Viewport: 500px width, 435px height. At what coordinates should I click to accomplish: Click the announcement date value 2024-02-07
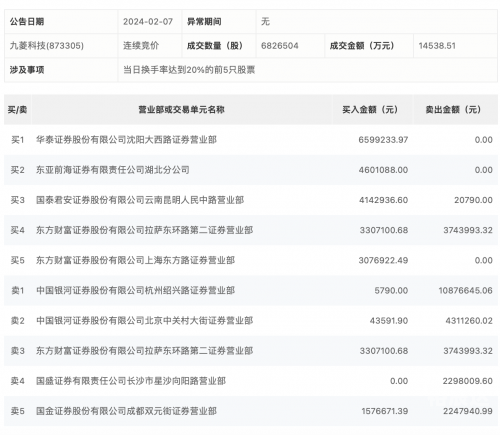[148, 22]
